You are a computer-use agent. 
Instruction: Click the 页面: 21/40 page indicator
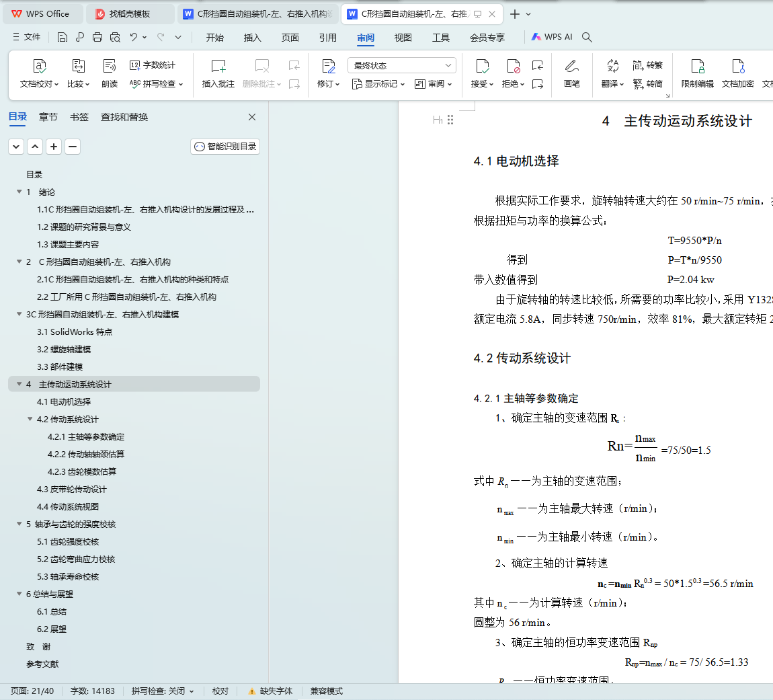coord(32,691)
